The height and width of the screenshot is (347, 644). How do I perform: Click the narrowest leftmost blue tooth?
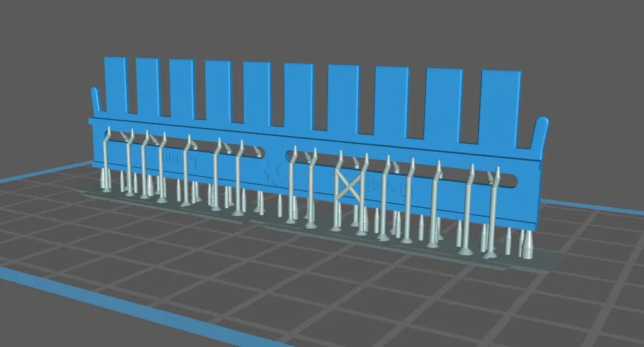(x=116, y=85)
